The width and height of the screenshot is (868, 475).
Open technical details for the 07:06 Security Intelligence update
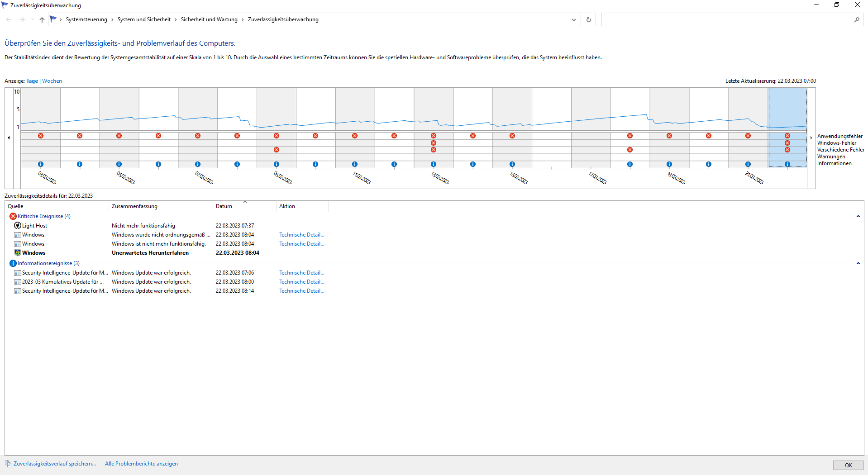(x=302, y=273)
